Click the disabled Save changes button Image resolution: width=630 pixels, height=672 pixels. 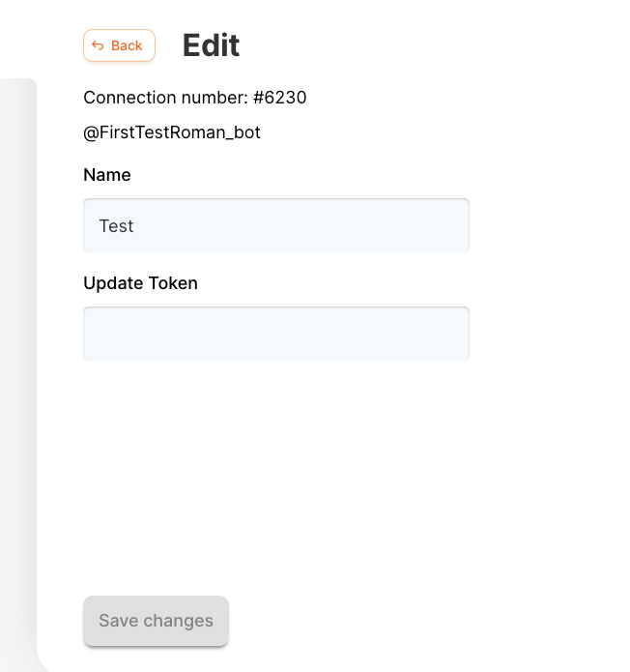[x=156, y=621]
